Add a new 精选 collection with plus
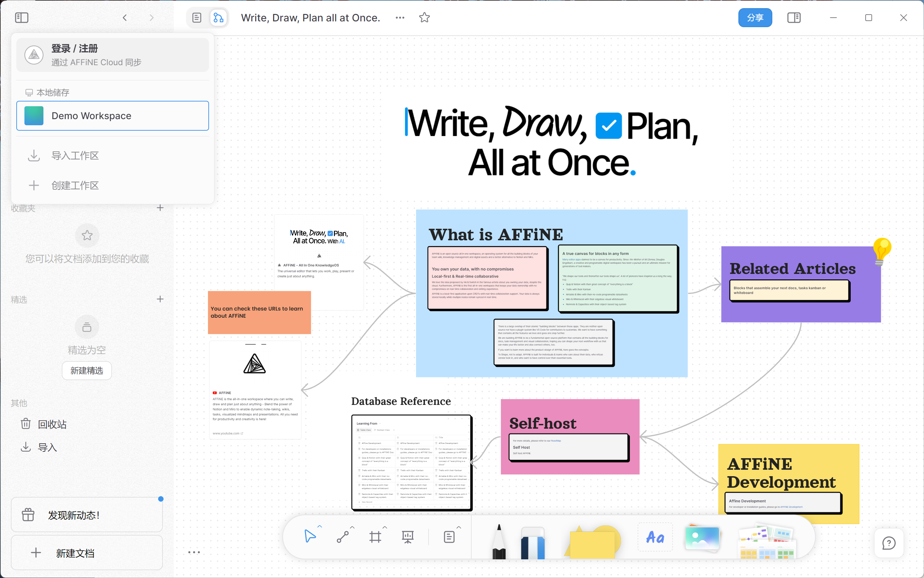Image resolution: width=924 pixels, height=578 pixels. 160,299
